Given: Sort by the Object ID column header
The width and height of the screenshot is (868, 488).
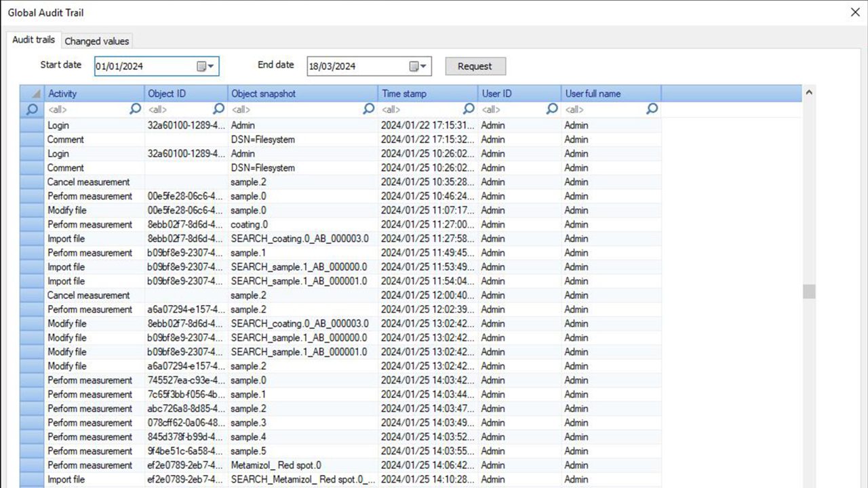Looking at the screenshot, I should tap(186, 94).
